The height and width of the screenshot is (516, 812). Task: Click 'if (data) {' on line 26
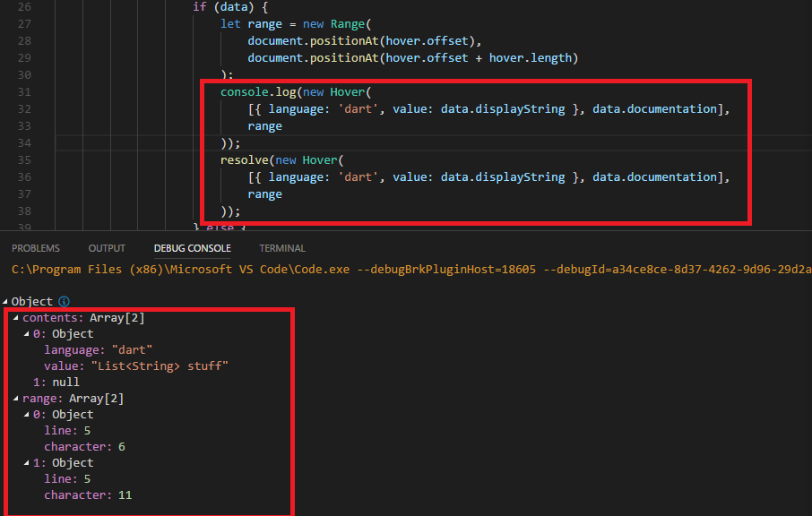(230, 7)
